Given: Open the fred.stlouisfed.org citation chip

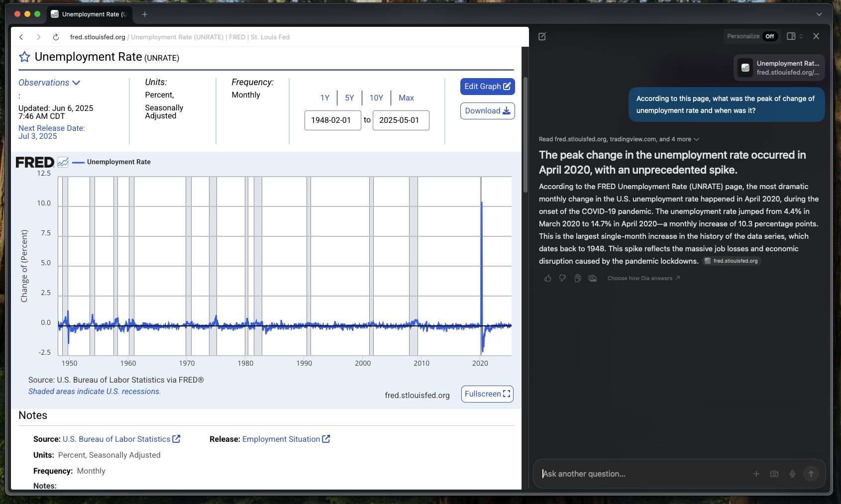Looking at the screenshot, I should [x=732, y=261].
